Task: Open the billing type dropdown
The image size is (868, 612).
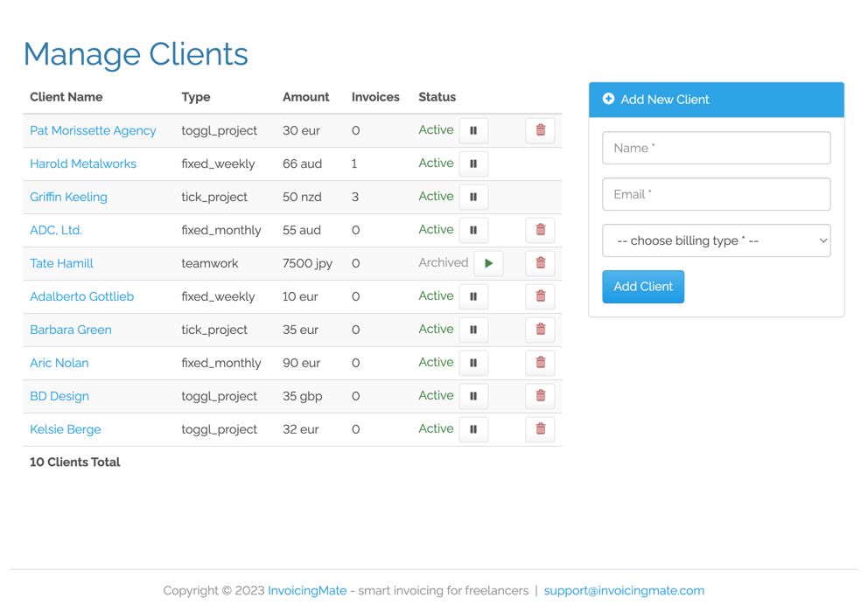Action: (716, 240)
